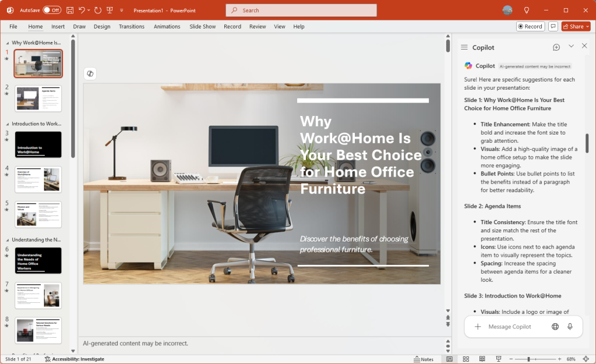Viewport: 596px width, 364px height.
Task: Collapse the 'Why Work@Home Is...' section
Action: (x=7, y=43)
